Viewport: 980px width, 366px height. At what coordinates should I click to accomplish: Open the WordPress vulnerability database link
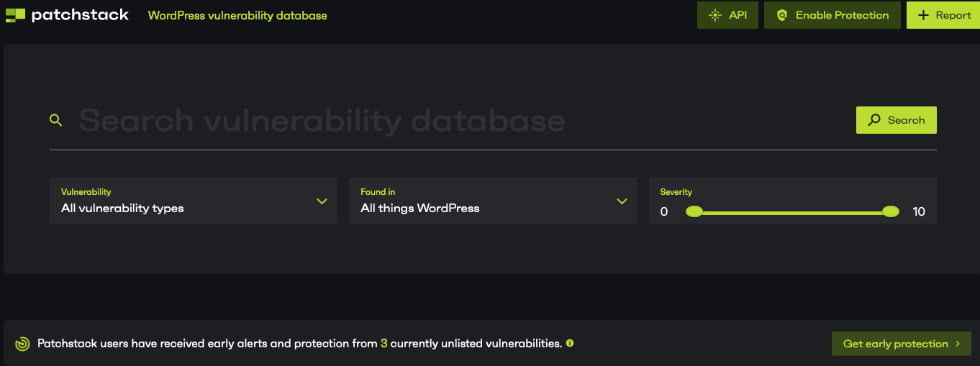coord(237,15)
